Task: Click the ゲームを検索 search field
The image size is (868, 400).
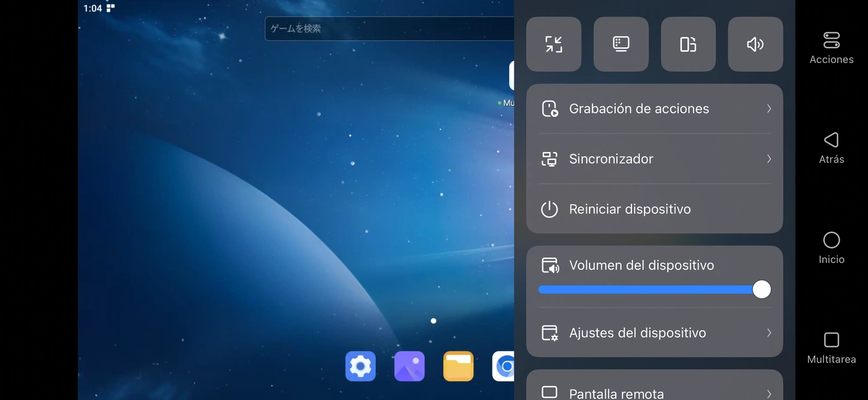Action: (389, 28)
